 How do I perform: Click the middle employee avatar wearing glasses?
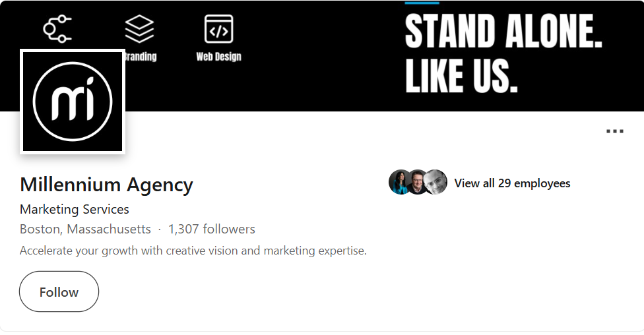pyautogui.click(x=418, y=183)
